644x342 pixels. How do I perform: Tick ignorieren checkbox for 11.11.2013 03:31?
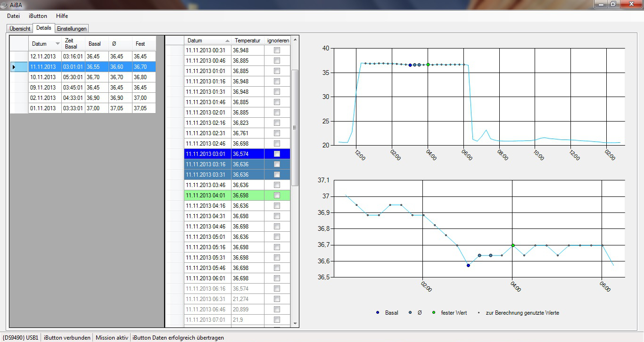(277, 175)
